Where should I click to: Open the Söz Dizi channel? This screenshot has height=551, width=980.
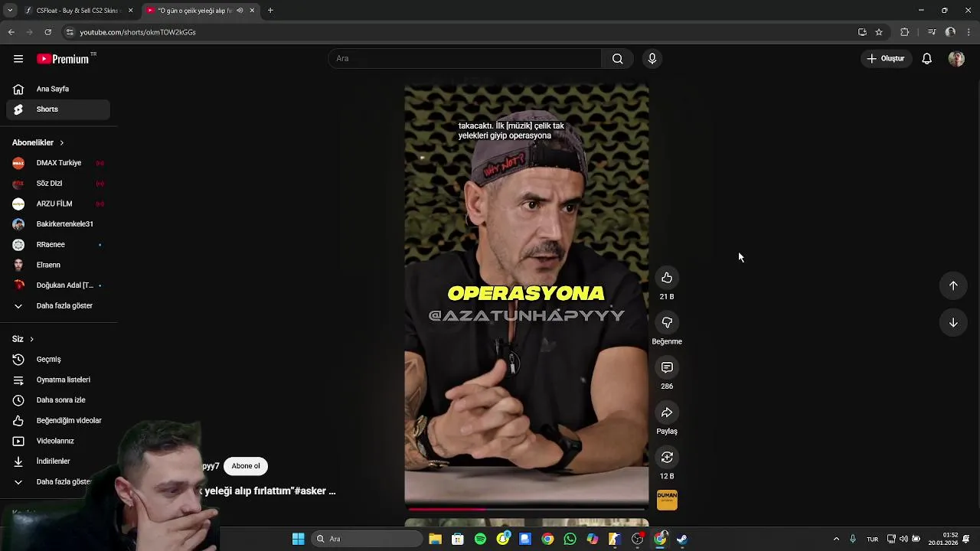coord(58,184)
